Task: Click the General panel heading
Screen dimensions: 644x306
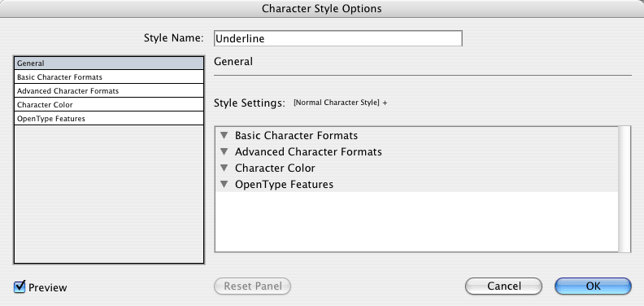Action: [x=233, y=62]
